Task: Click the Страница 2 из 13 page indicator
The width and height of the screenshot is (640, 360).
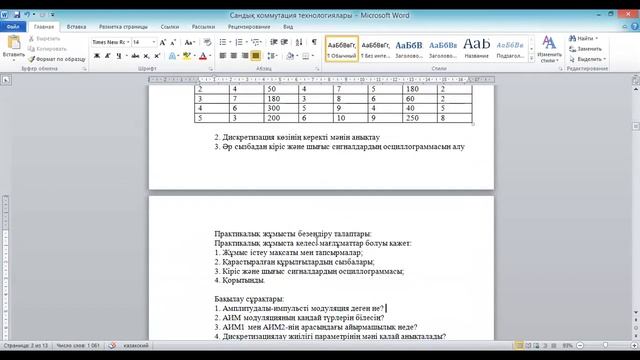Action: (26, 346)
